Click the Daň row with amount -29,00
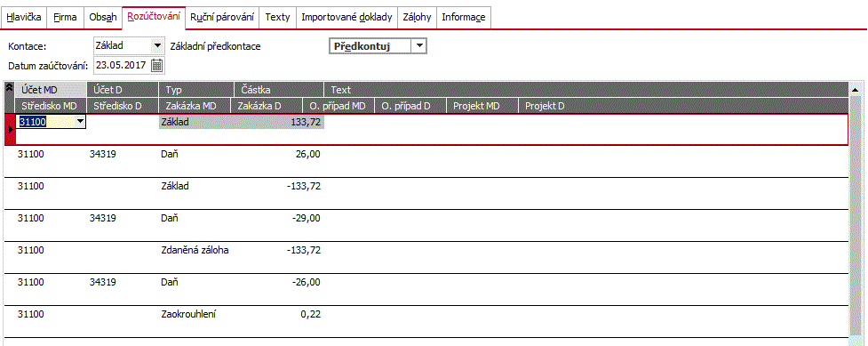This screenshot has width=868, height=346. coord(426,225)
